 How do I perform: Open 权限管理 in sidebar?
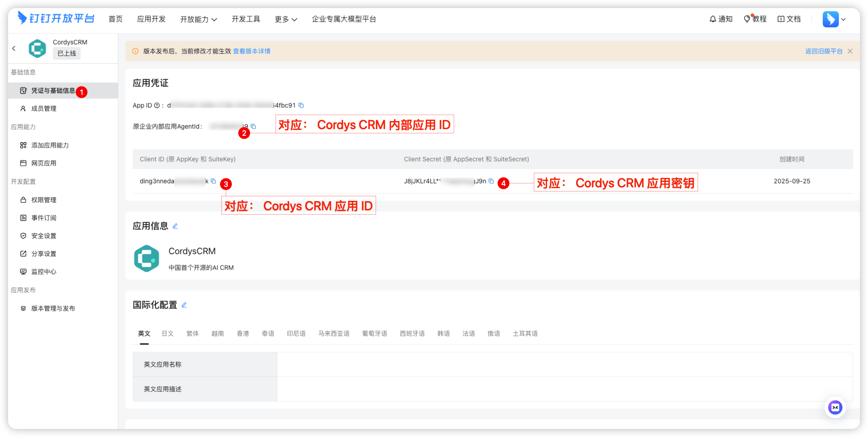pos(44,200)
